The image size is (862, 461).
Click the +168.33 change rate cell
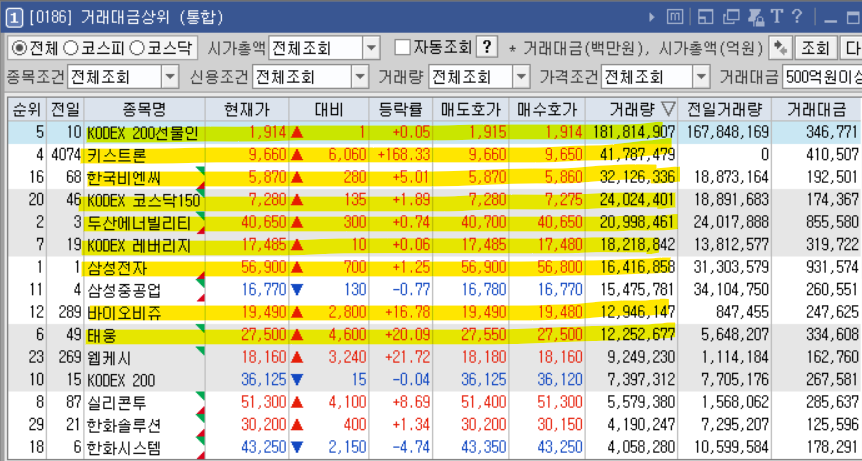(x=404, y=155)
